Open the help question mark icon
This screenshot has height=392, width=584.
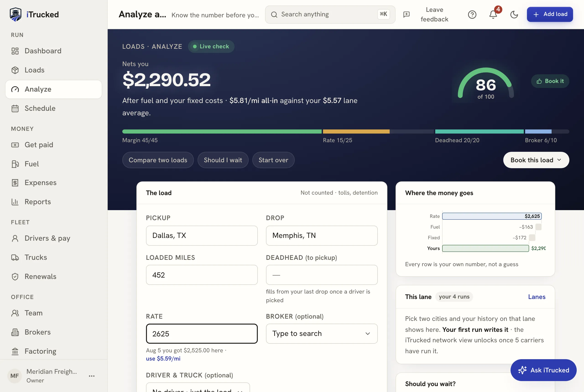tap(472, 15)
